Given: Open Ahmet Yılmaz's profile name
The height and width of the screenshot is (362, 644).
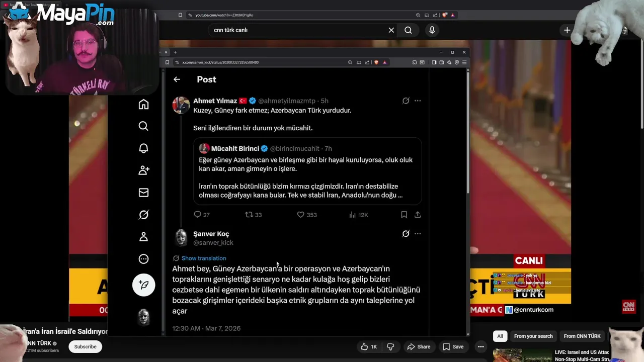Looking at the screenshot, I should [x=215, y=101].
